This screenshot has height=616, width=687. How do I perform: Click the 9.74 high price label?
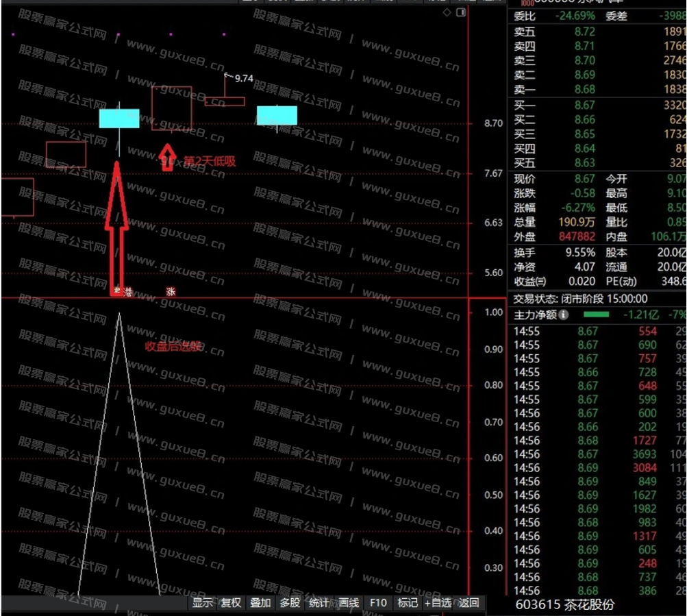[243, 78]
